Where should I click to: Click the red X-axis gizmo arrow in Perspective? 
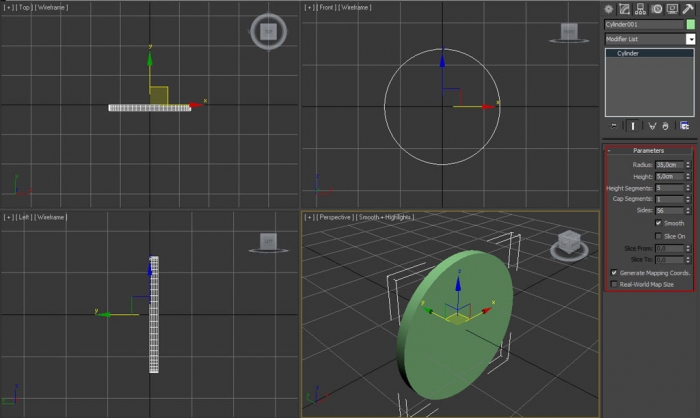(485, 311)
